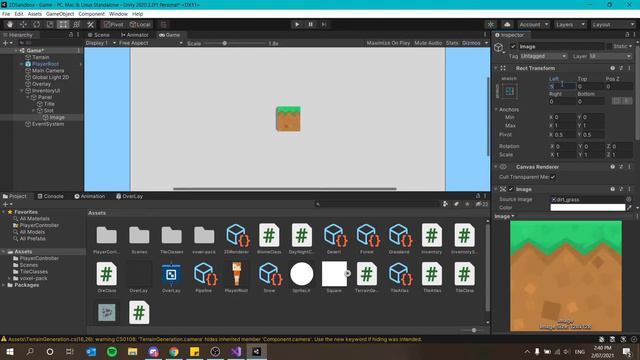The height and width of the screenshot is (360, 640).
Task: Open the custom editor tools icon
Action: [x=91, y=24]
